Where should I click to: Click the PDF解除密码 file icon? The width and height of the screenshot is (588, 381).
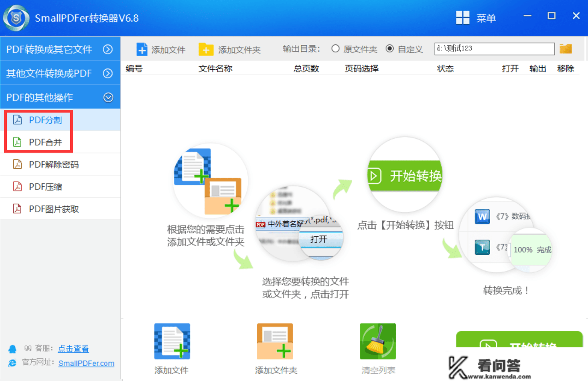pos(17,164)
